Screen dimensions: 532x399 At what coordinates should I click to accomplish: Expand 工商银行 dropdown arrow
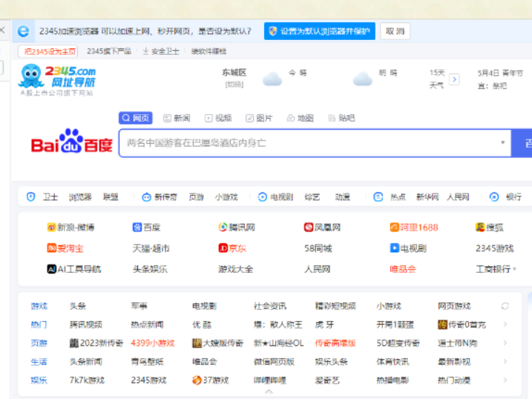515,269
